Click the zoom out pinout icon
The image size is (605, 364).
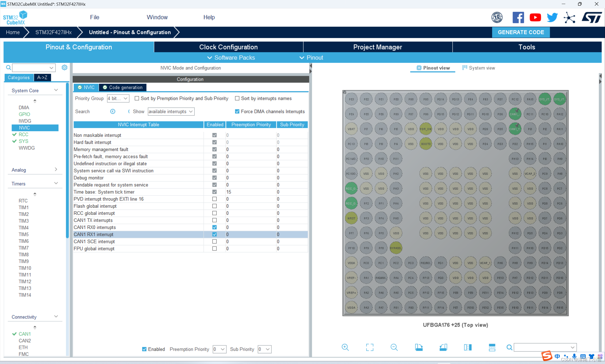coord(394,347)
